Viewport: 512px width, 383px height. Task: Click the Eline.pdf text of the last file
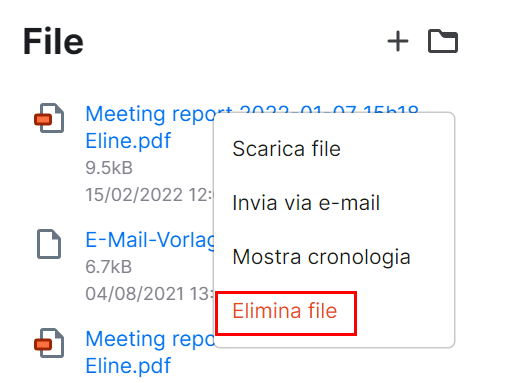pos(128,366)
